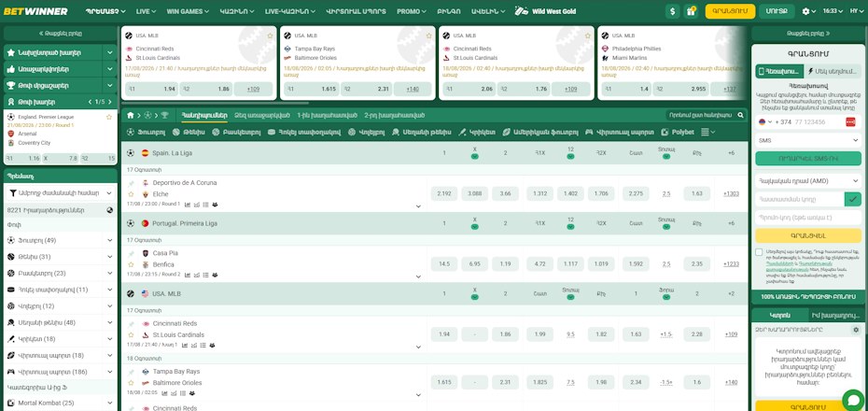
Task: Open language HY dropdown
Action: [x=855, y=11]
